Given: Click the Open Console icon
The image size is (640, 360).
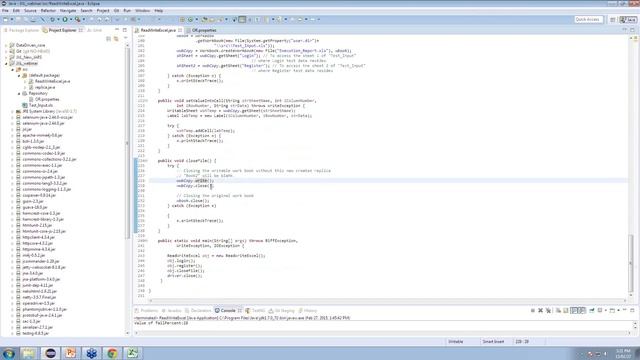Looking at the screenshot, I should click(x=612, y=311).
